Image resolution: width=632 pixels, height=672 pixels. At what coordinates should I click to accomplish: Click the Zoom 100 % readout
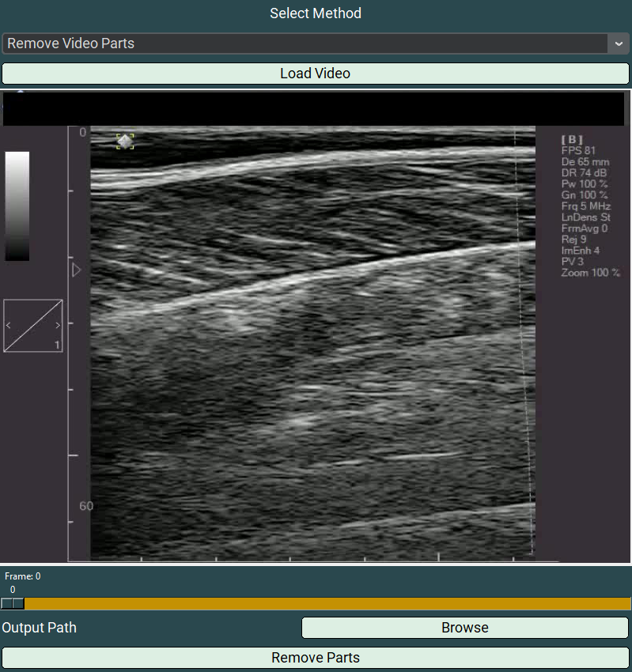coord(590,273)
